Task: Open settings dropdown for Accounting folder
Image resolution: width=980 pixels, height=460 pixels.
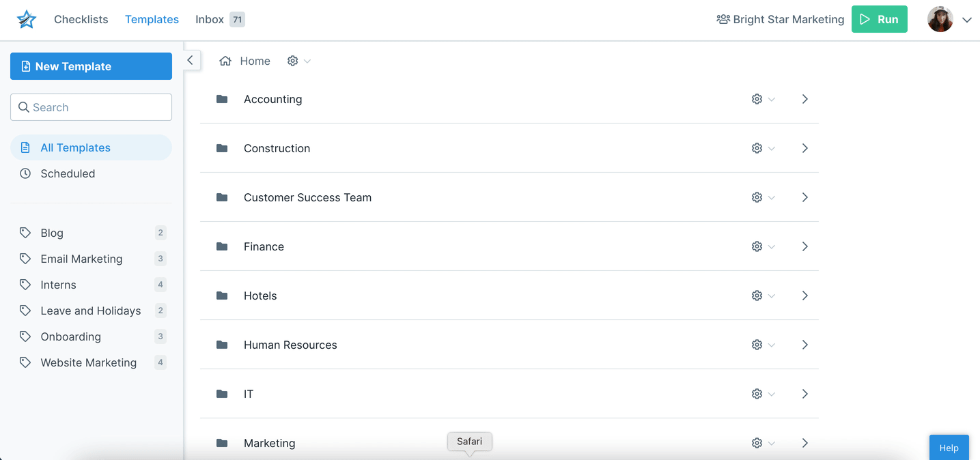Action: pos(763,99)
